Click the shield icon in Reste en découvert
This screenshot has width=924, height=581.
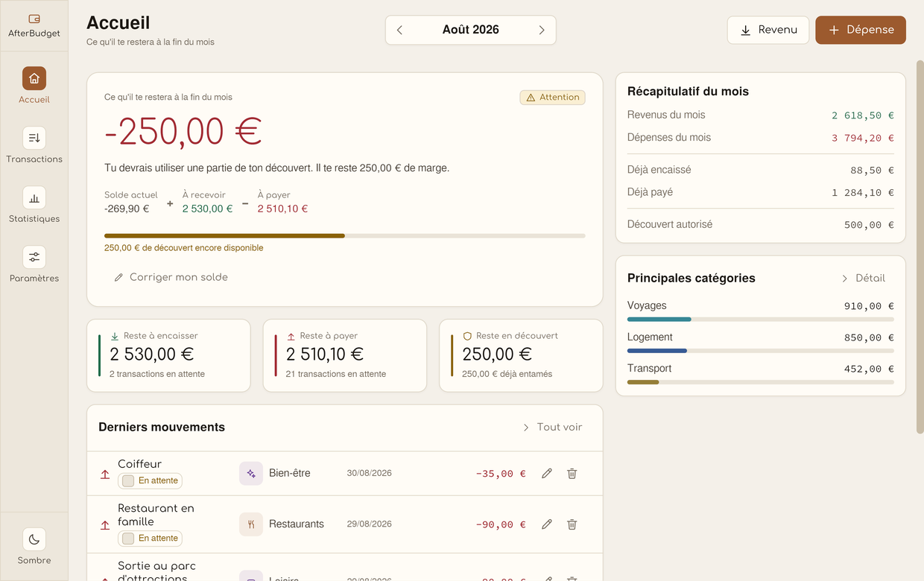pos(467,336)
